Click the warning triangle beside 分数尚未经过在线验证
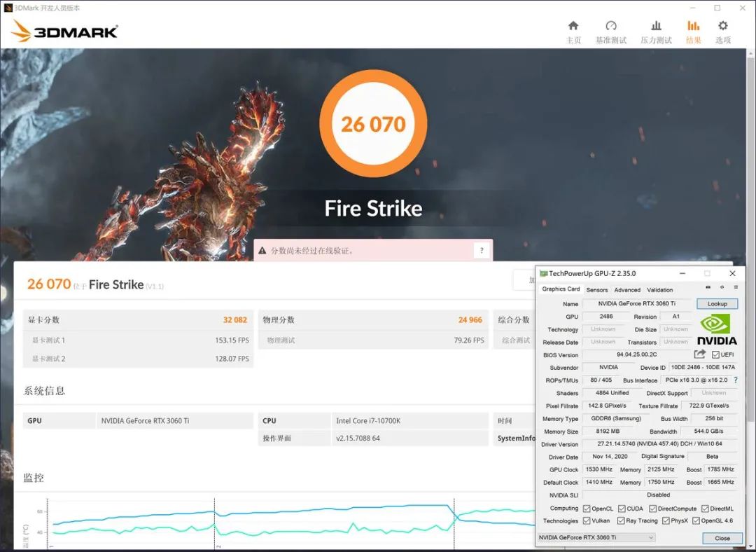The image size is (756, 552). coord(262,250)
